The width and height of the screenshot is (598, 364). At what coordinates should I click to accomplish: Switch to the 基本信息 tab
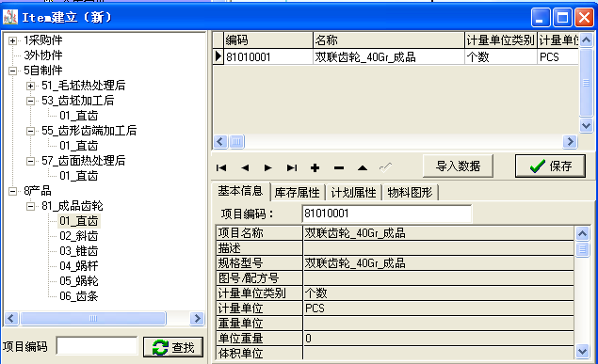(x=241, y=191)
